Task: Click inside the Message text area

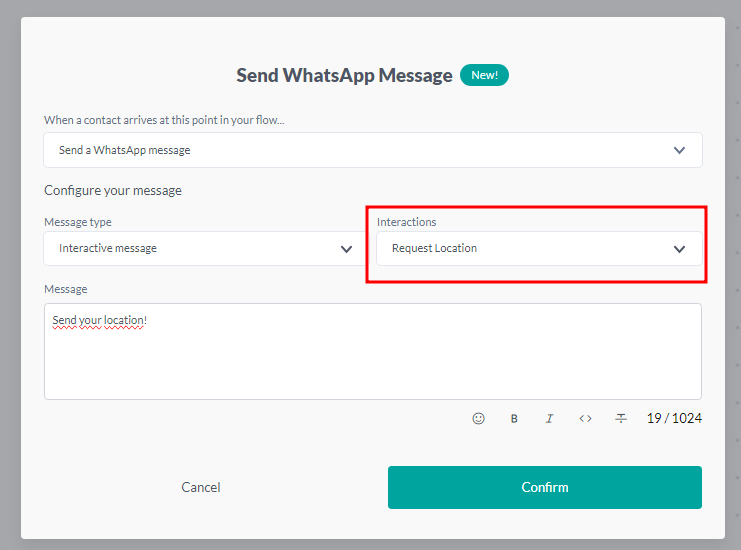Action: [372, 360]
